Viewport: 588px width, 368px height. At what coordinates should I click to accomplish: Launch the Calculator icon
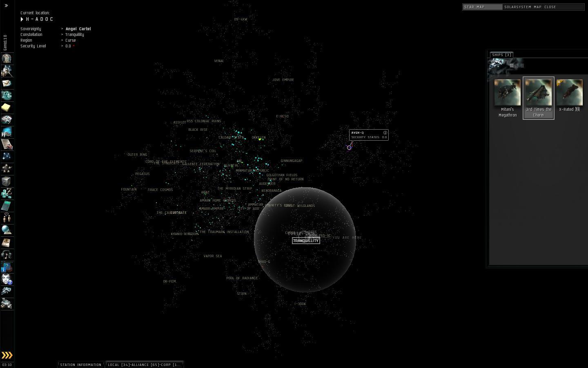[x=7, y=206]
